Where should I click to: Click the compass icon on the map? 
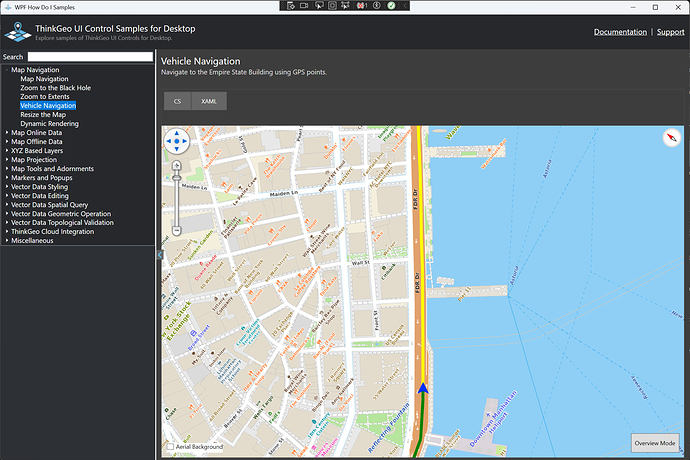click(x=671, y=139)
